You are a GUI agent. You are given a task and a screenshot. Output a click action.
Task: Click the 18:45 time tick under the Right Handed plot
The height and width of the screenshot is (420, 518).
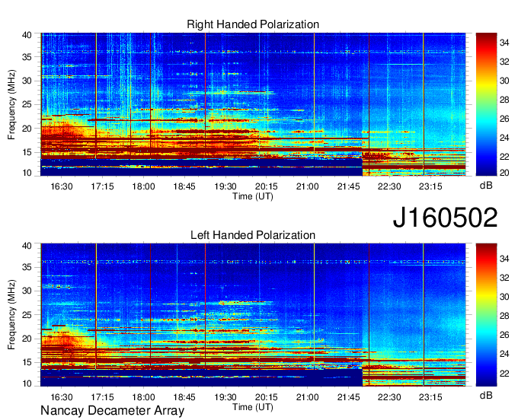[x=184, y=186]
